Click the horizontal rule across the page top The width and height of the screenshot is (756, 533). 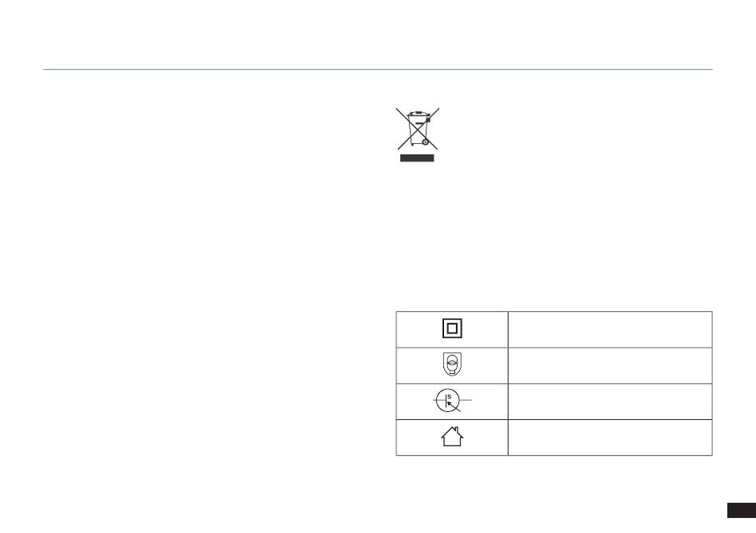click(377, 69)
